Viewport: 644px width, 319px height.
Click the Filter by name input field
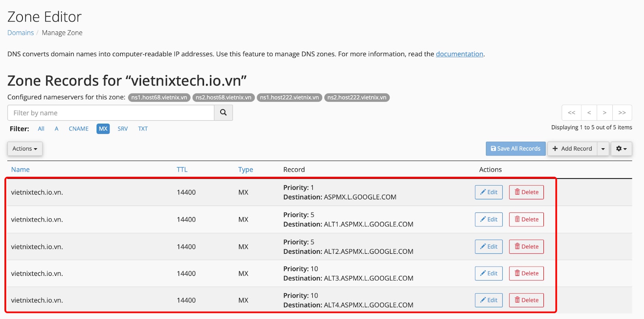(x=111, y=113)
